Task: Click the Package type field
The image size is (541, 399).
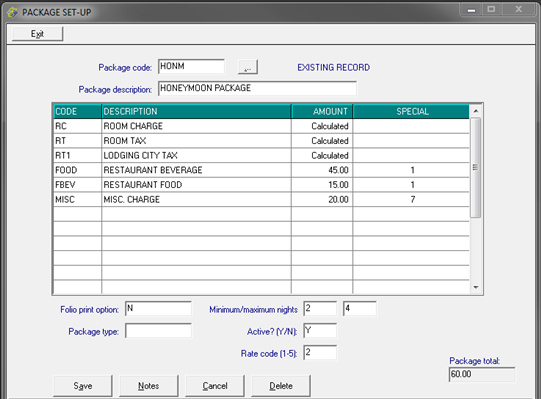Action: click(158, 331)
